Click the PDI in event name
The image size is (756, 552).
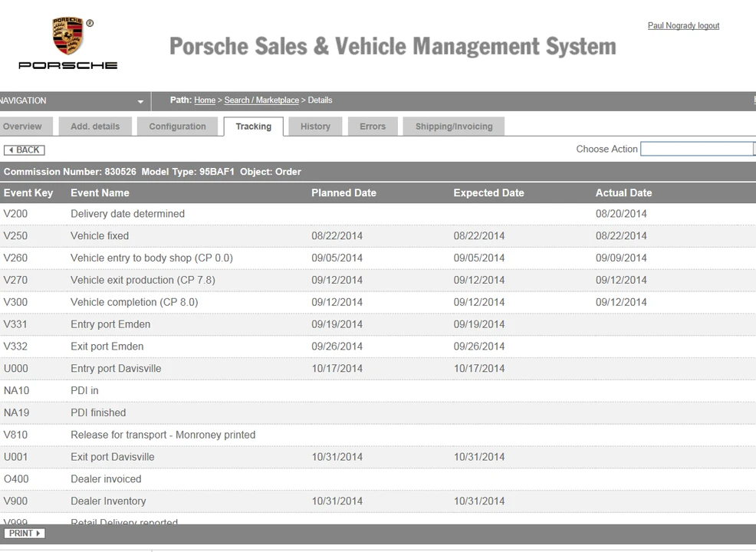click(84, 390)
